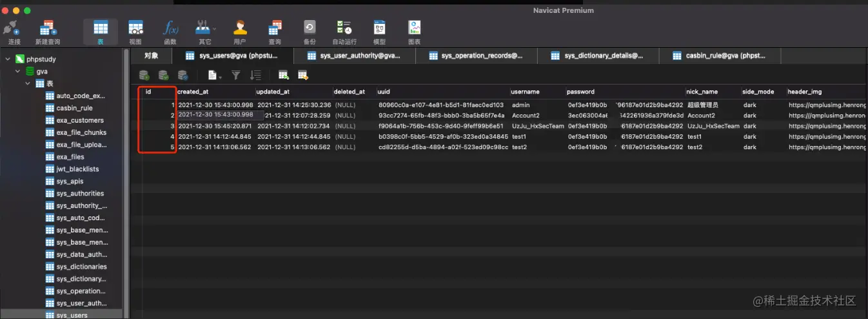Select created_at cell '2021-12-31 14:13:06.562'
This screenshot has width=868, height=319.
[x=215, y=147]
